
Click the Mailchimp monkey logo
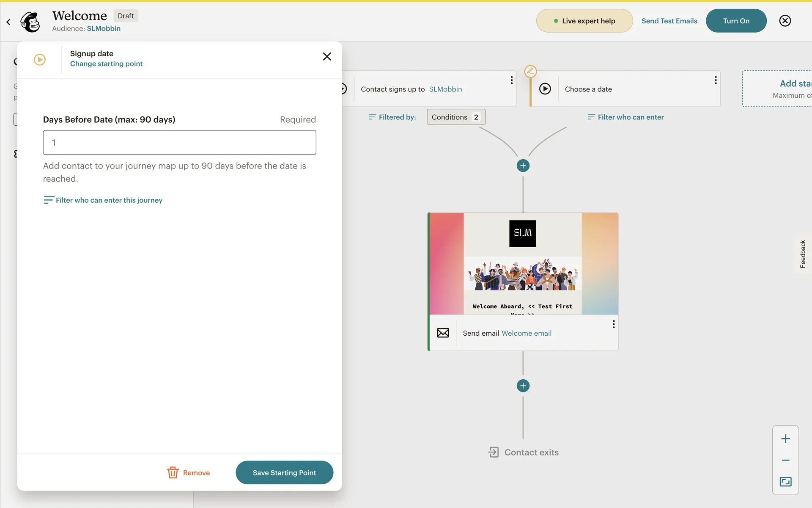click(x=30, y=22)
